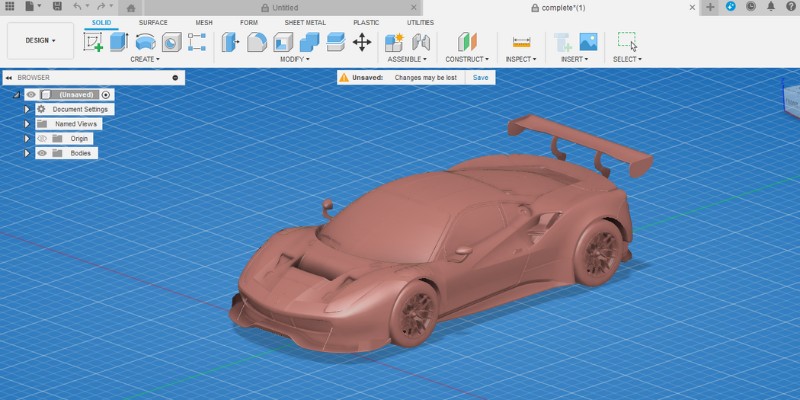Select the Offset Plane construct tool
800x400 pixels.
pyautogui.click(x=467, y=42)
